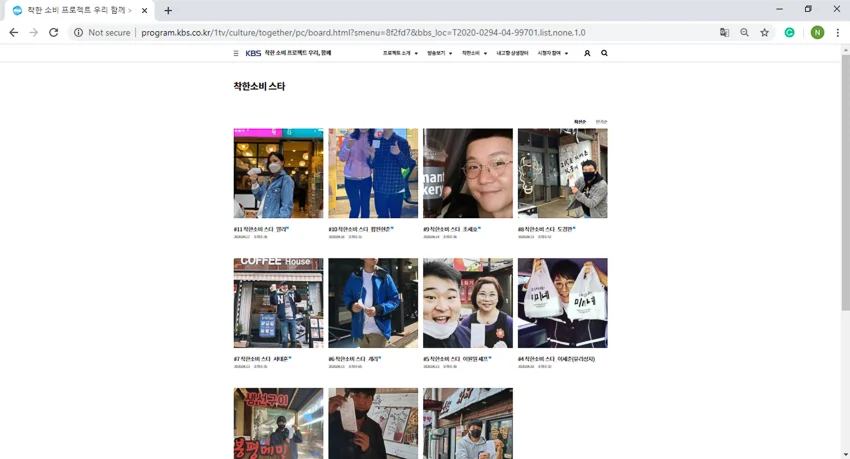This screenshot has height=459, width=850.
Task: Open the last-row thumbnail of masked man in gray hoodie
Action: [x=468, y=423]
